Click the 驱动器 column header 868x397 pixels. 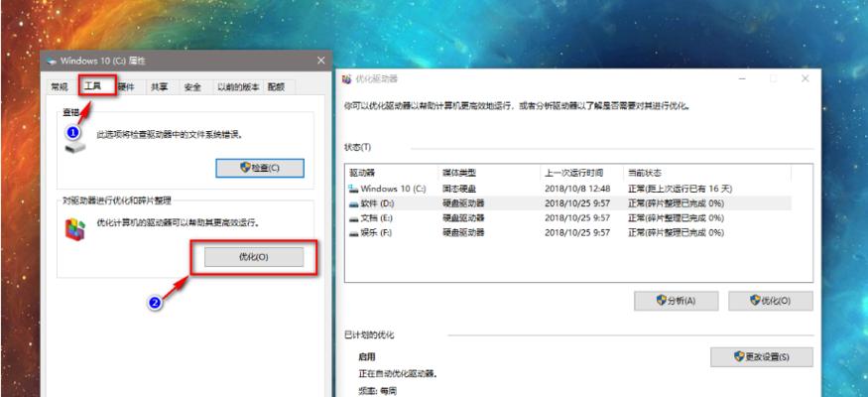tap(392, 174)
